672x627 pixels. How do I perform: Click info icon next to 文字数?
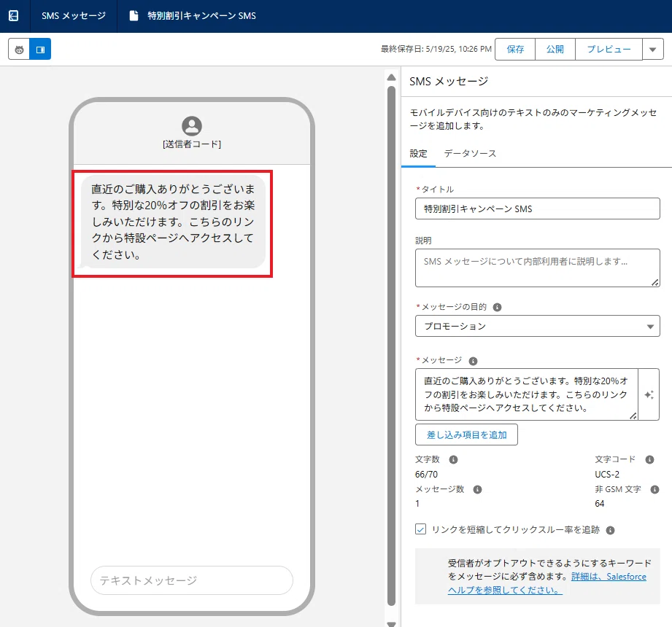tap(453, 459)
